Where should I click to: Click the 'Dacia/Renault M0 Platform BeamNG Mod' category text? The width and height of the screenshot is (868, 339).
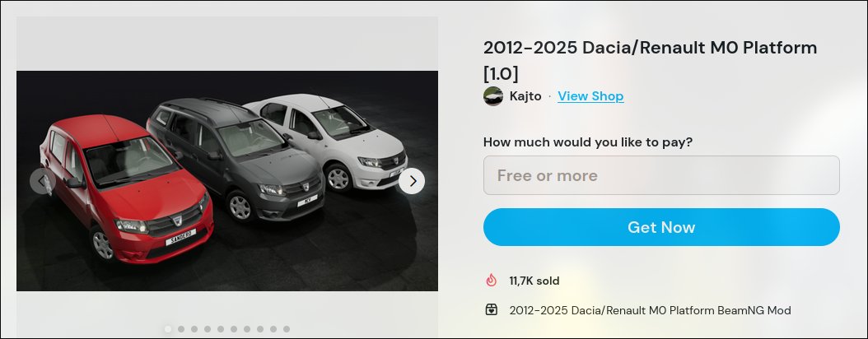pyautogui.click(x=650, y=310)
